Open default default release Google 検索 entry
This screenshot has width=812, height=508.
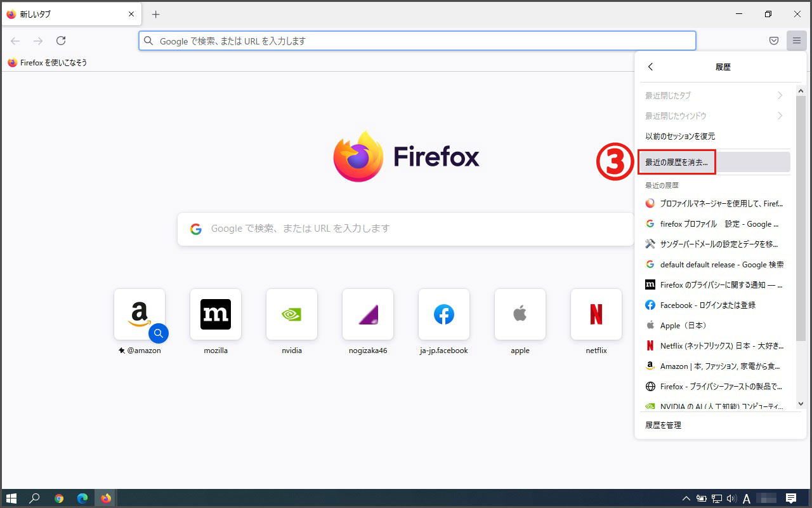pyautogui.click(x=714, y=265)
